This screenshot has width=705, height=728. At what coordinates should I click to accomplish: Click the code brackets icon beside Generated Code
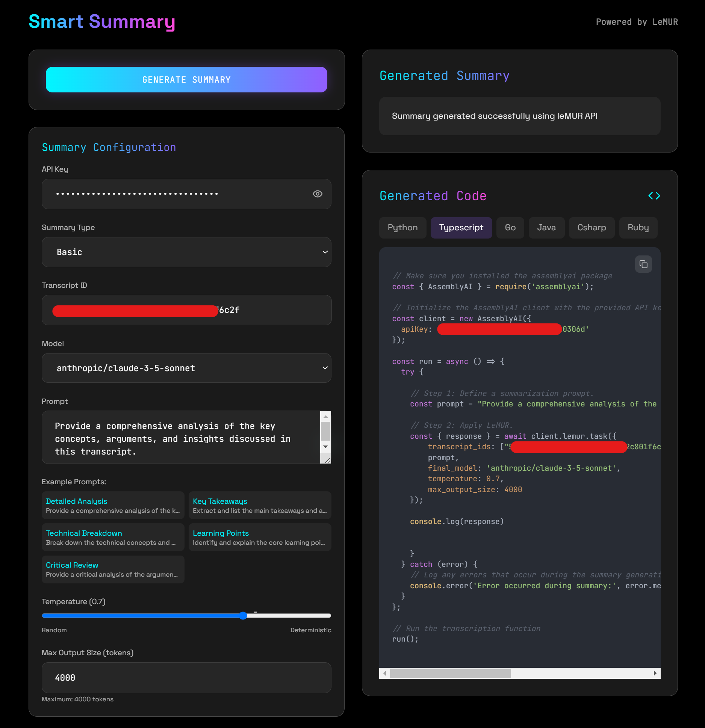tap(654, 196)
